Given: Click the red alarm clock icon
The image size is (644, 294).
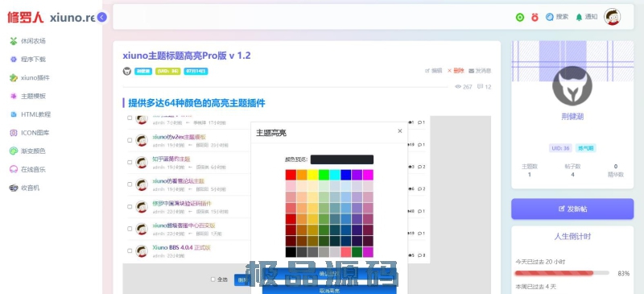Looking at the screenshot, I should pyautogui.click(x=535, y=17).
